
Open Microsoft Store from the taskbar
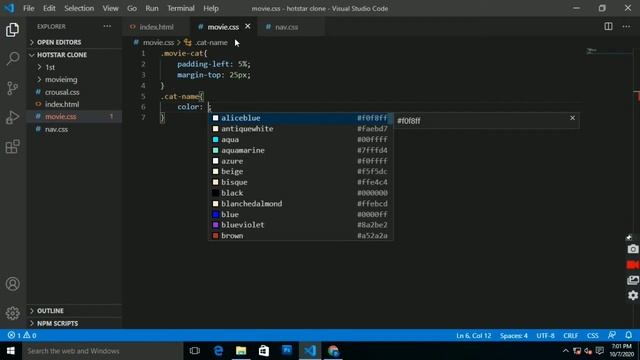pos(264,351)
